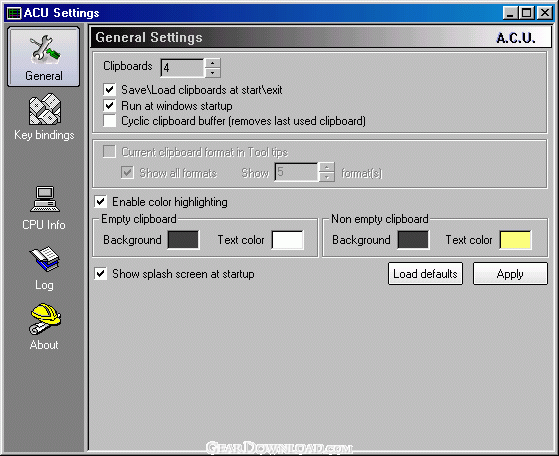Uncheck Enable color highlighting
This screenshot has width=559, height=456.
pos(101,202)
